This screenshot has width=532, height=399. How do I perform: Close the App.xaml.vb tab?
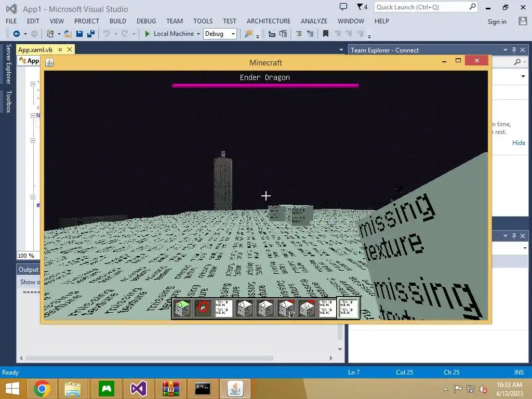coord(70,49)
